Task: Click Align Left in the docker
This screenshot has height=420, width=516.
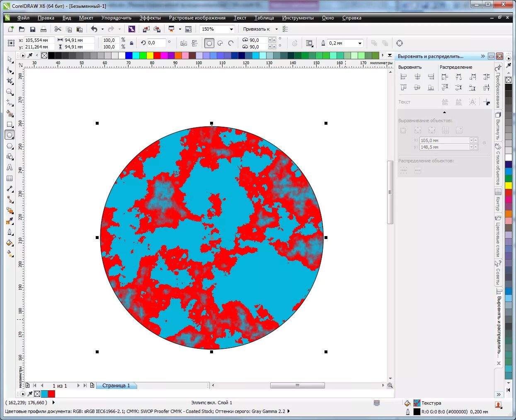Action: (403, 77)
